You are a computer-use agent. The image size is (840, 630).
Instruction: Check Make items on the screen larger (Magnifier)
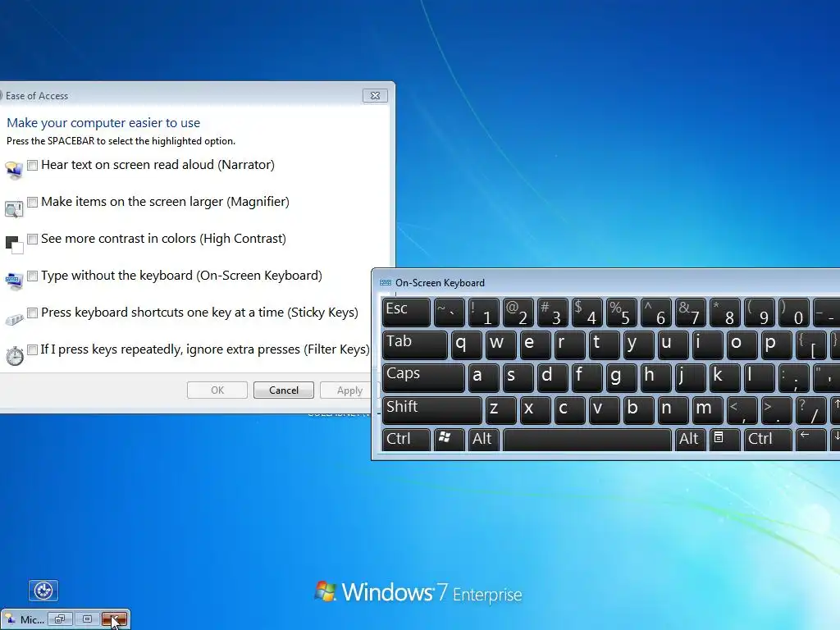click(33, 202)
